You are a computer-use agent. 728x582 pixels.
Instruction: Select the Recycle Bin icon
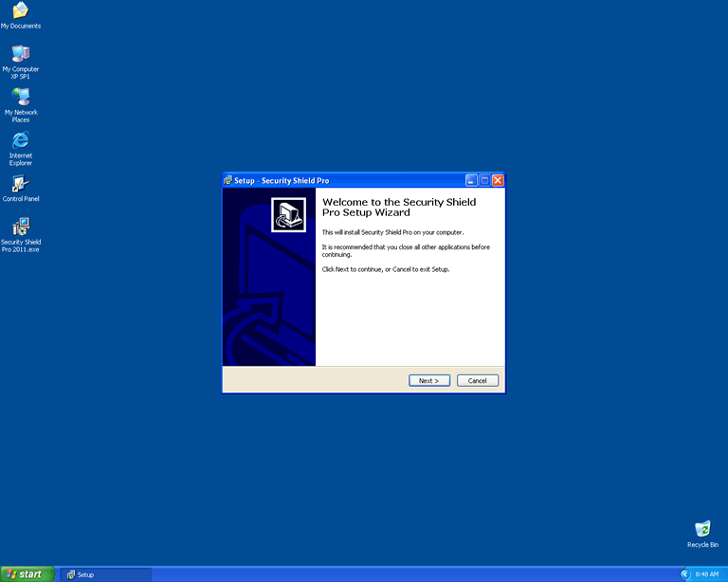pyautogui.click(x=702, y=529)
